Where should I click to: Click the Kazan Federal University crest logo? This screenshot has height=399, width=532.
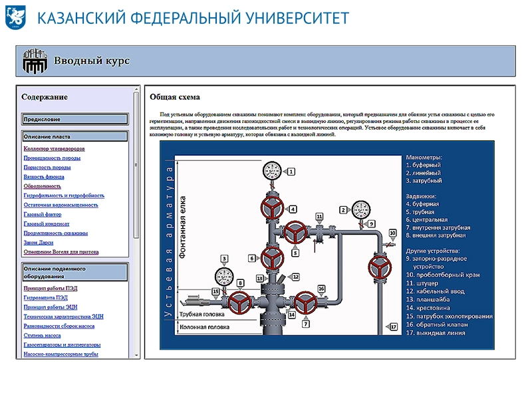pyautogui.click(x=15, y=18)
